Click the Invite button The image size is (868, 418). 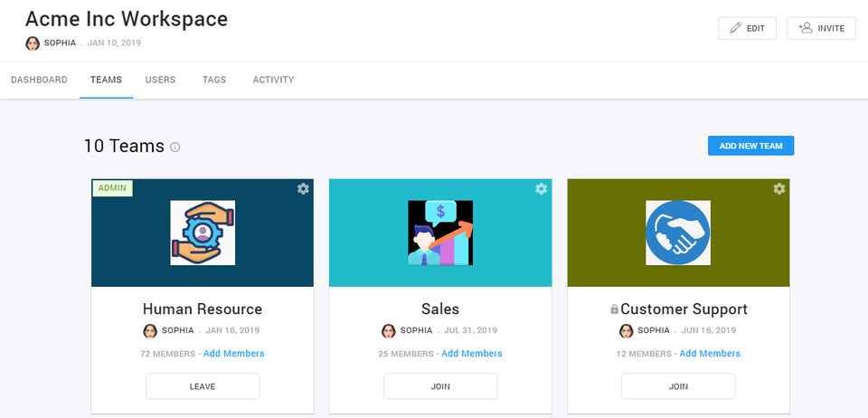pyautogui.click(x=822, y=28)
